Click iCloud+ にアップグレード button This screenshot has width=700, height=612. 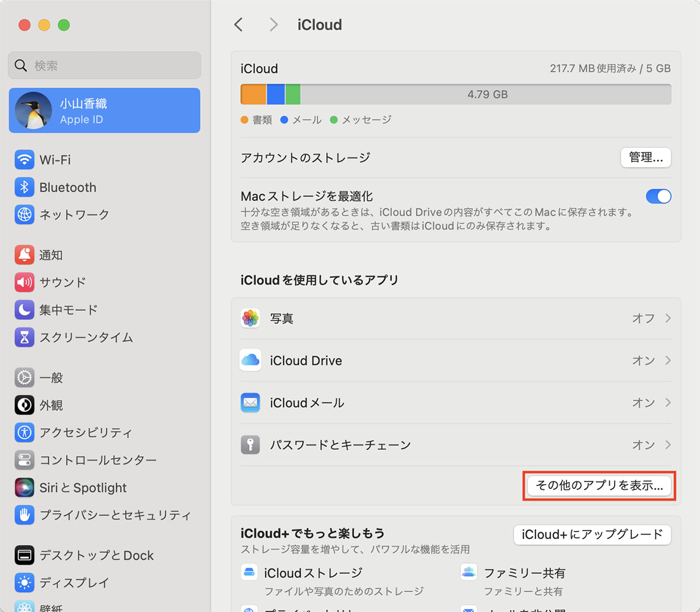592,534
